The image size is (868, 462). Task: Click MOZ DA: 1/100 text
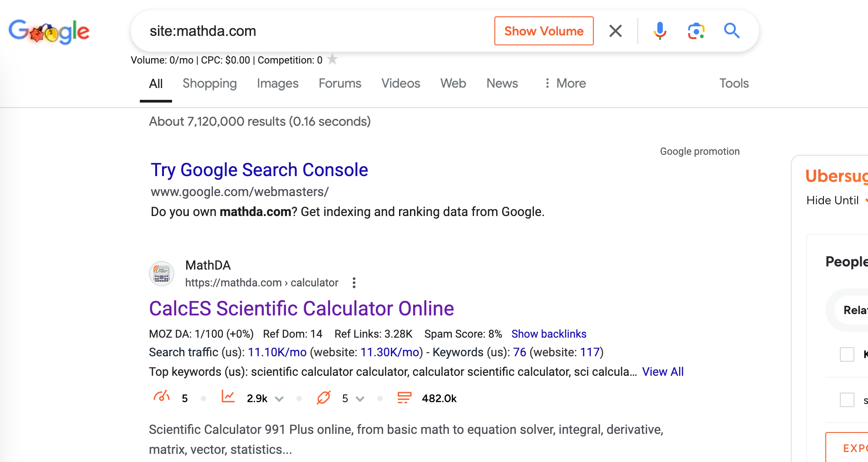point(201,334)
